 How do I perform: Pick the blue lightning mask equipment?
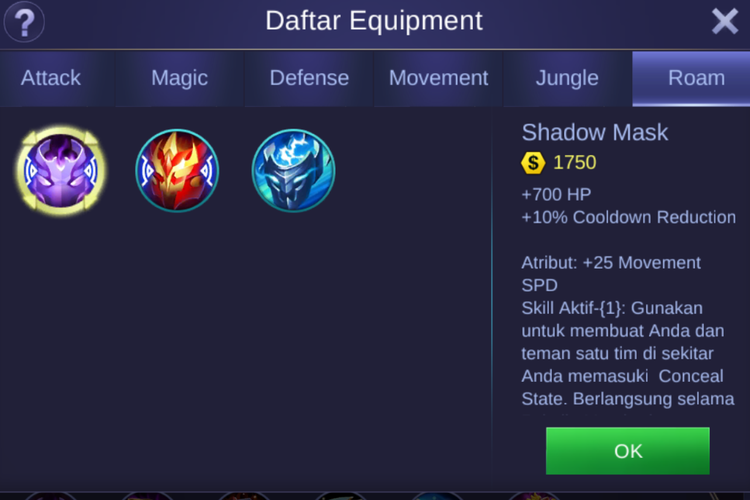(293, 170)
